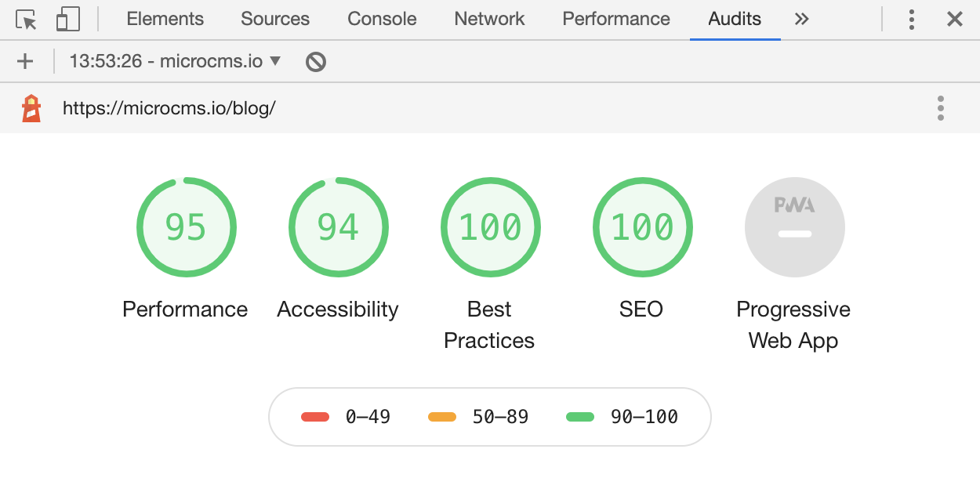This screenshot has height=478, width=980.
Task: Click the Progressive Web App gauge
Action: (794, 228)
